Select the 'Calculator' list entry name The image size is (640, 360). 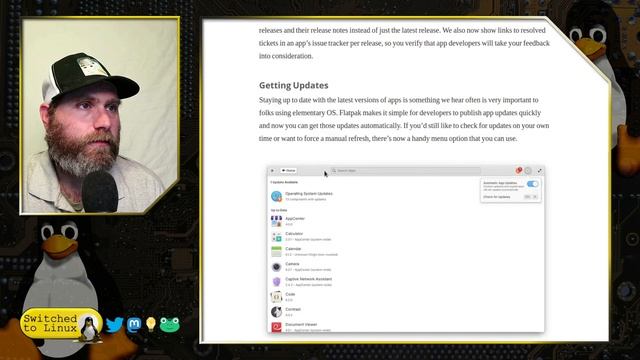pyautogui.click(x=294, y=233)
